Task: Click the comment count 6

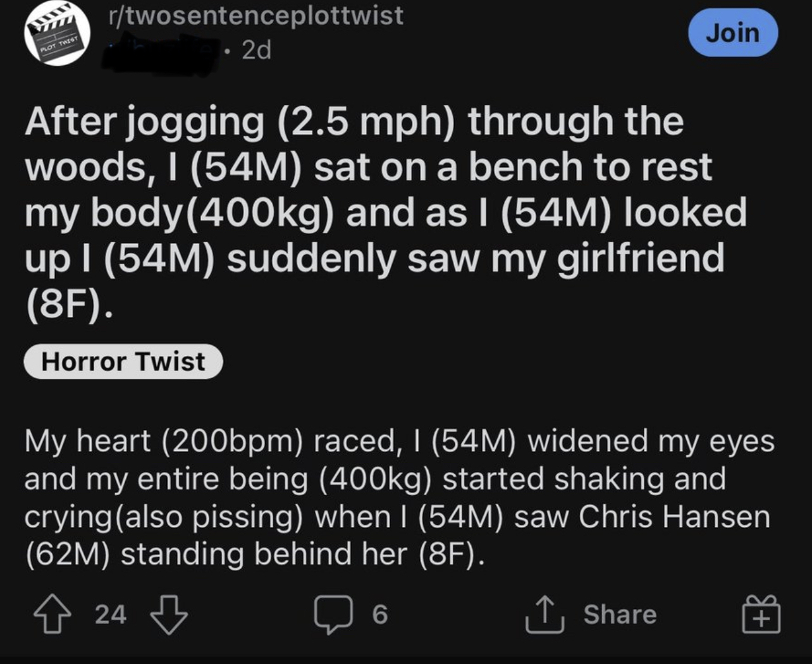Action: (379, 615)
